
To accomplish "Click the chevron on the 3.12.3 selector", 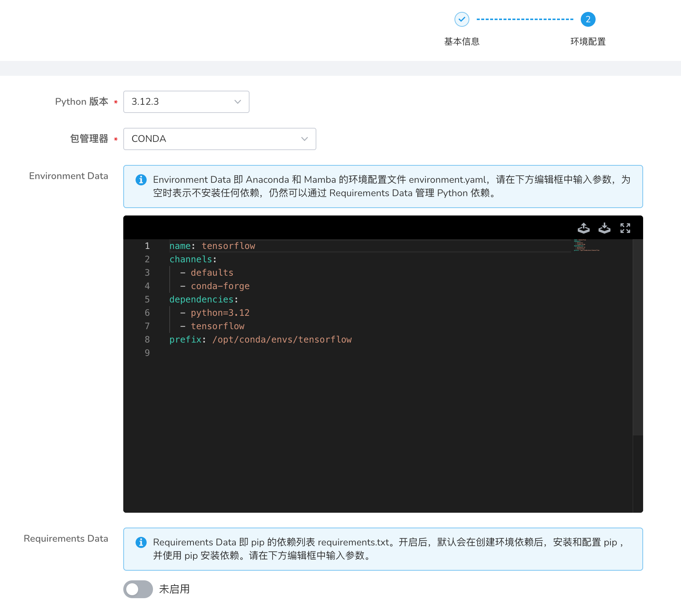I will coord(237,101).
